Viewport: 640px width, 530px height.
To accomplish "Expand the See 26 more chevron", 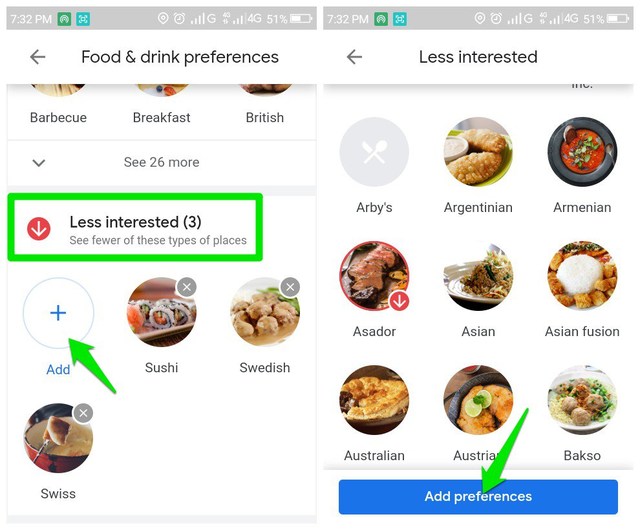I will (x=39, y=163).
